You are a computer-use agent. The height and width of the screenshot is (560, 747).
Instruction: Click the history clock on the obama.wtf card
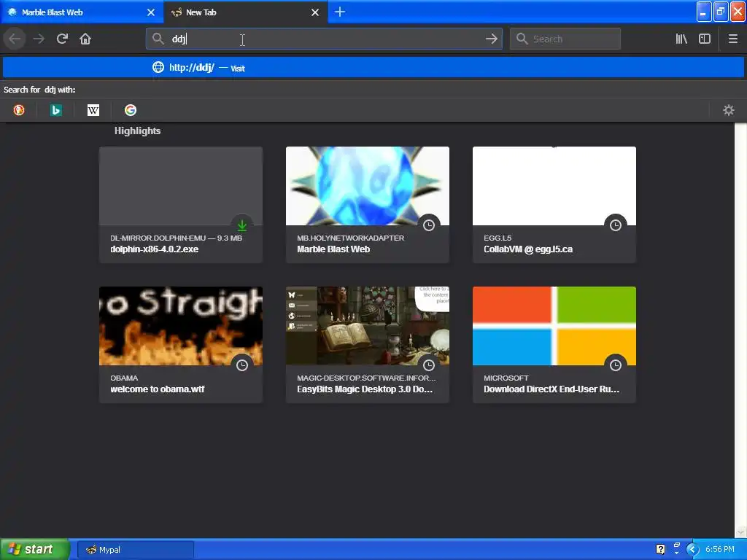[242, 365]
